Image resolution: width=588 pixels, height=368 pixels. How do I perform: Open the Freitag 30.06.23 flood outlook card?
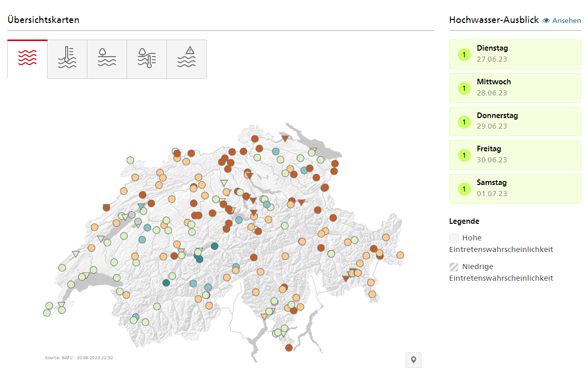tap(515, 155)
